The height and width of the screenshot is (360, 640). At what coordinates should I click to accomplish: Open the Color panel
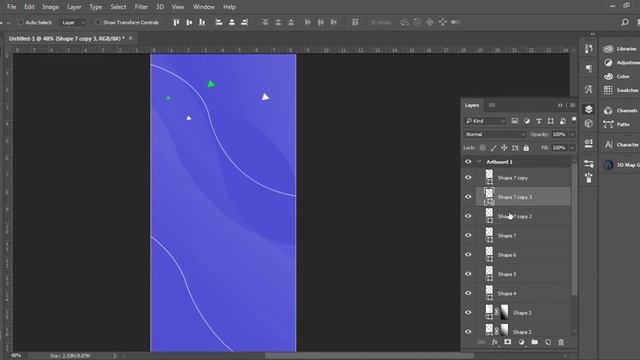click(617, 76)
